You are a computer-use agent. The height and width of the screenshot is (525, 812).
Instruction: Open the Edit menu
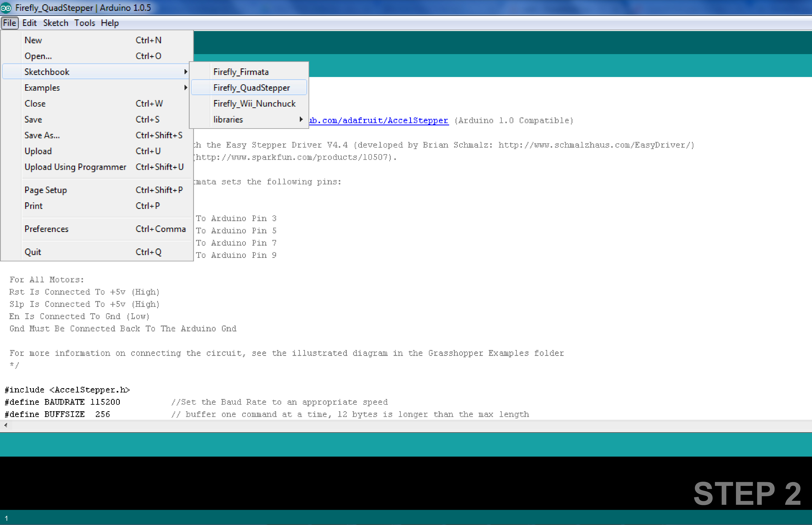click(x=29, y=23)
